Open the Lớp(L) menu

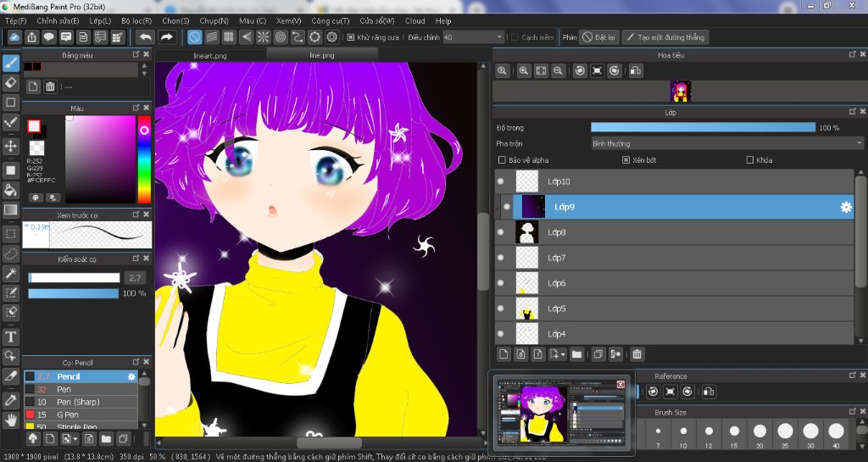pyautogui.click(x=100, y=21)
